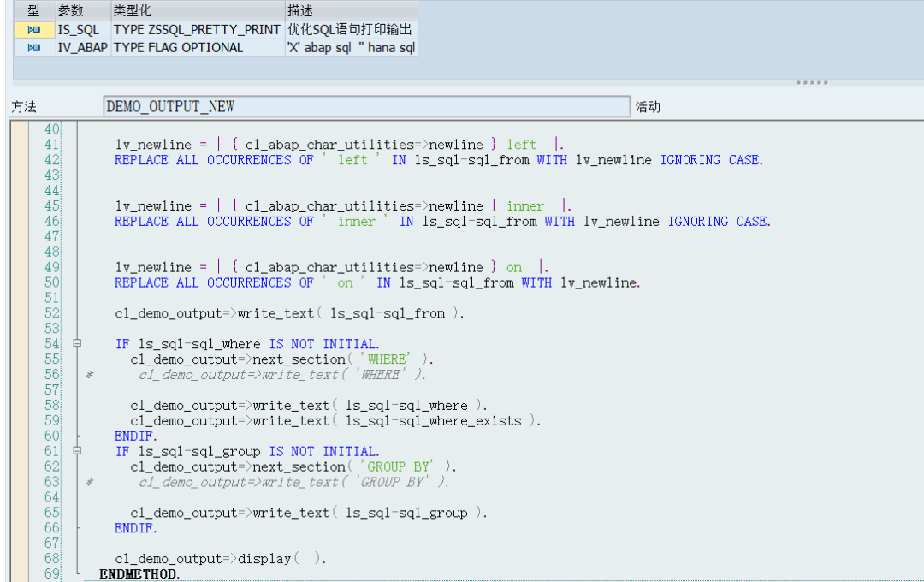Screen dimensions: 924x582
Task: Click the 描述 column header
Action: point(352,10)
